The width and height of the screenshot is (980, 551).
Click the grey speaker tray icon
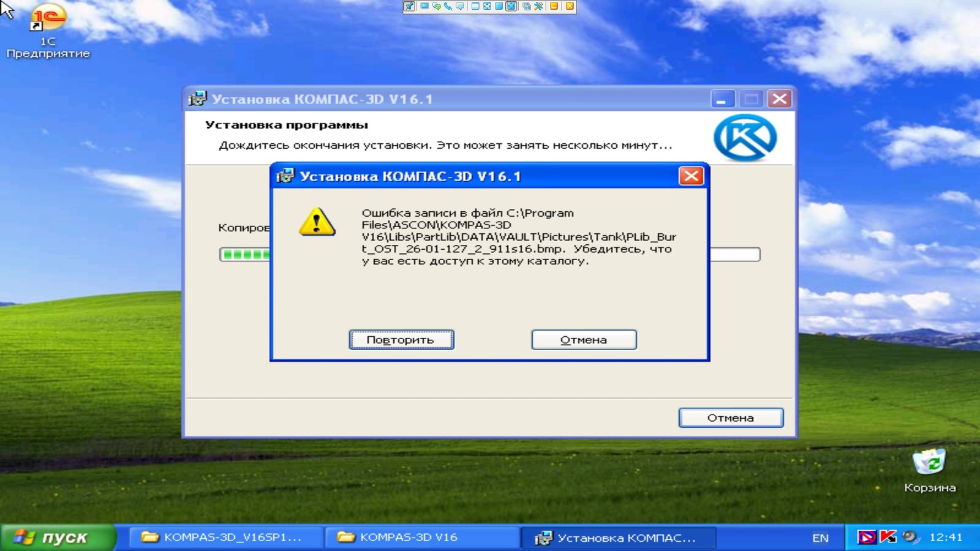911,537
